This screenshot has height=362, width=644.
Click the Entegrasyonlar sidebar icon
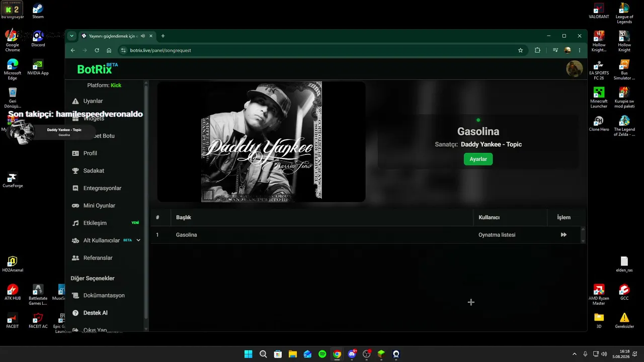coord(75,188)
